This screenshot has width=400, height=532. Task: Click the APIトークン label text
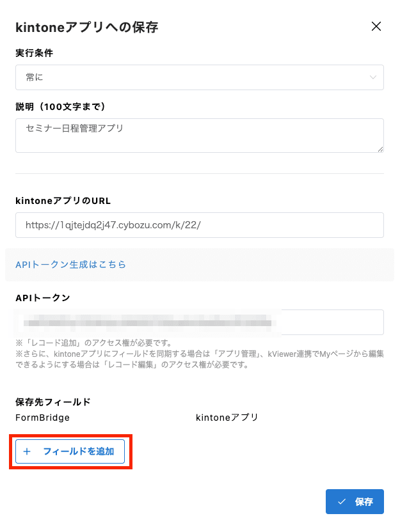pyautogui.click(x=43, y=297)
